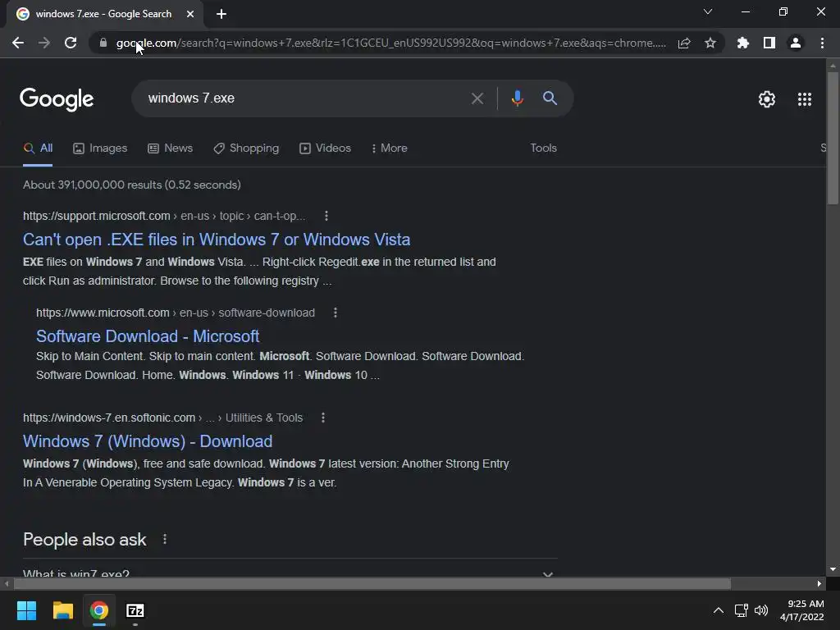Click the Chrome address bar URL
This screenshot has height=630, width=840.
[391, 43]
